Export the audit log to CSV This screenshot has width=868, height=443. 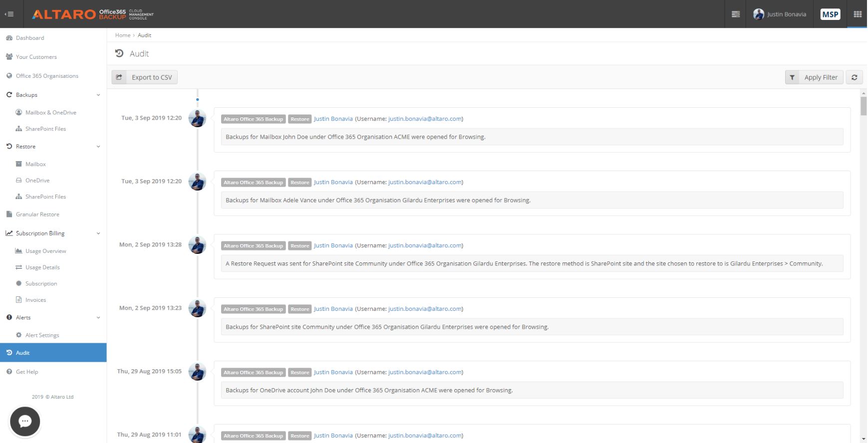(x=145, y=77)
